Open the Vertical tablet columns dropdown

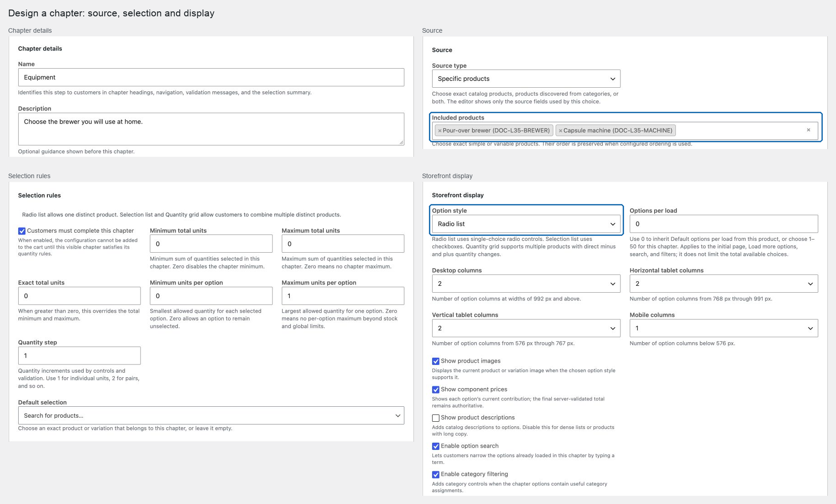526,328
